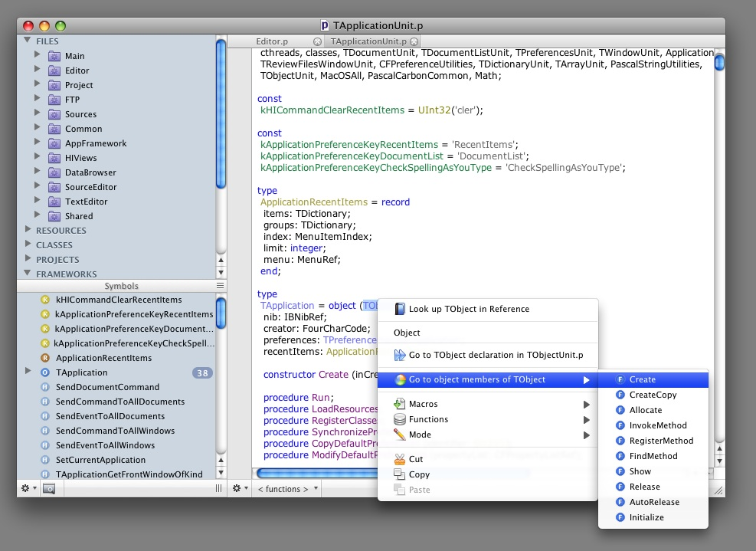756x551 pixels.
Task: Click the book icon for Look up TObject
Action: coord(399,309)
